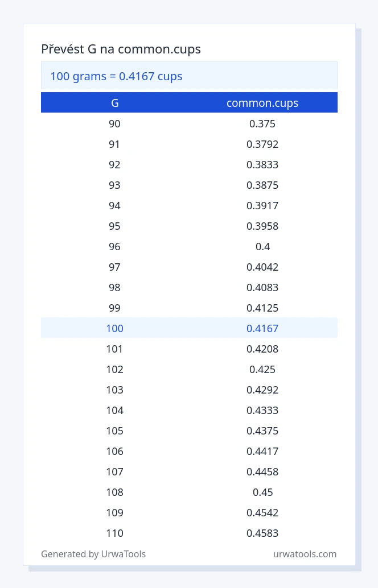Click the 0.375 cups value
Image resolution: width=378 pixels, height=588 pixels.
(x=262, y=123)
